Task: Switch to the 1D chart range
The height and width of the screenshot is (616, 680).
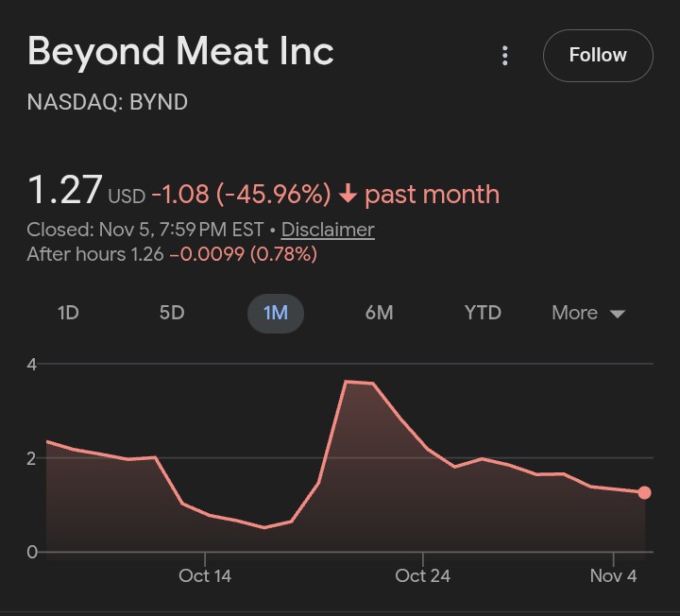Action: point(68,313)
